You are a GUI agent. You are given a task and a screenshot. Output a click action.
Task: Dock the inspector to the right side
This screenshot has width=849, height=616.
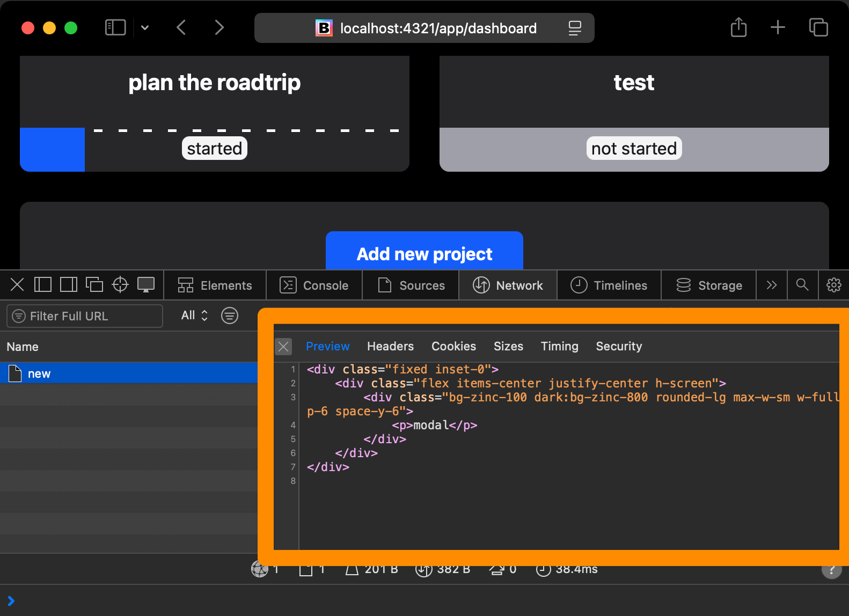pyautogui.click(x=69, y=284)
